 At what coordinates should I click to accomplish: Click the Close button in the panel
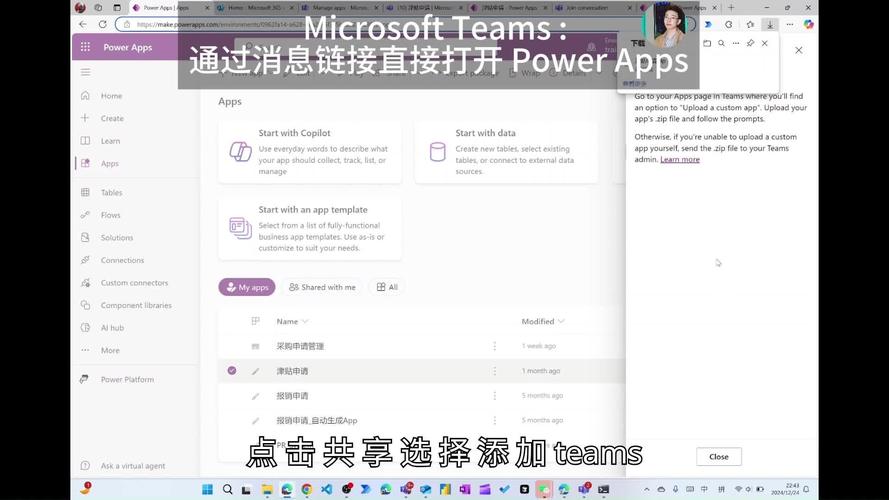[718, 456]
